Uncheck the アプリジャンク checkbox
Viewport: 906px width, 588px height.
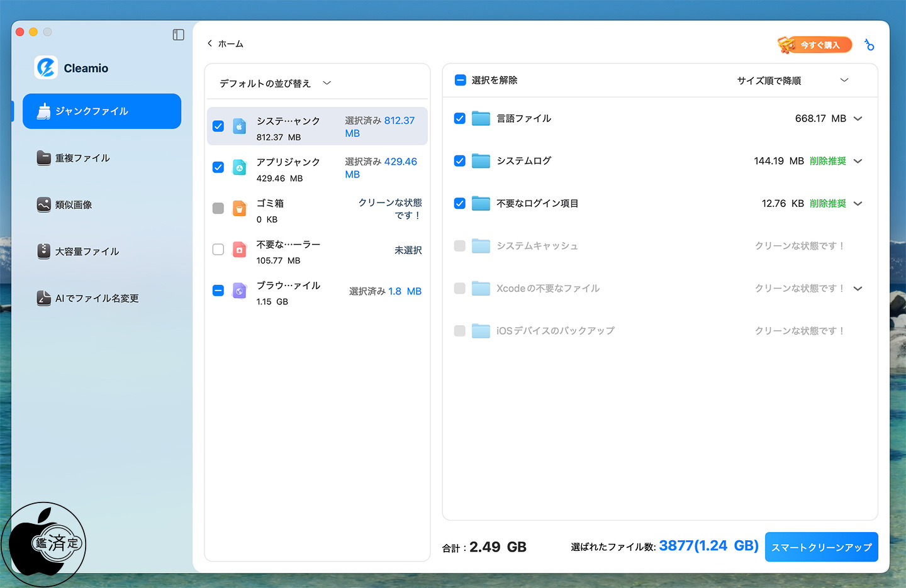click(218, 167)
